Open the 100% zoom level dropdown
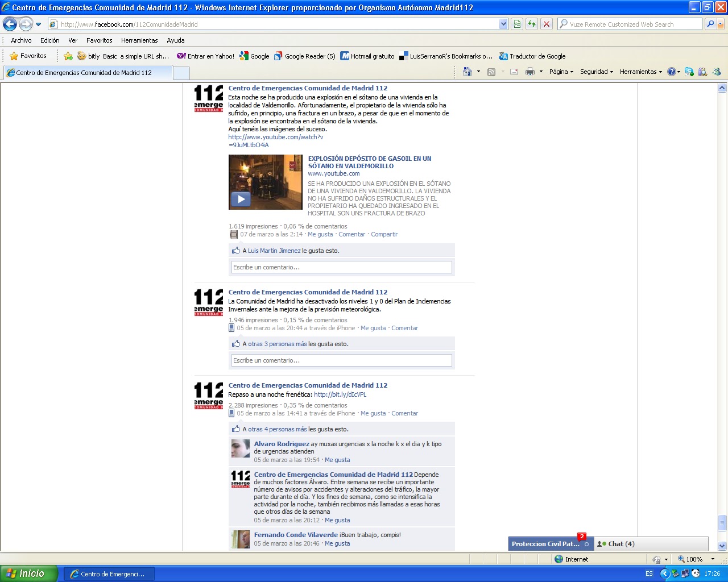The image size is (728, 582). coord(712,559)
